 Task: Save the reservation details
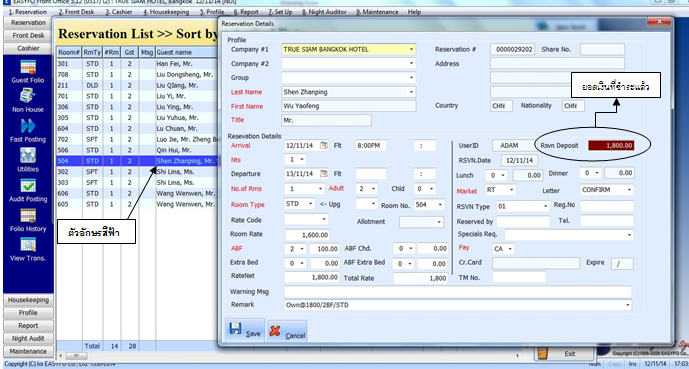245,331
